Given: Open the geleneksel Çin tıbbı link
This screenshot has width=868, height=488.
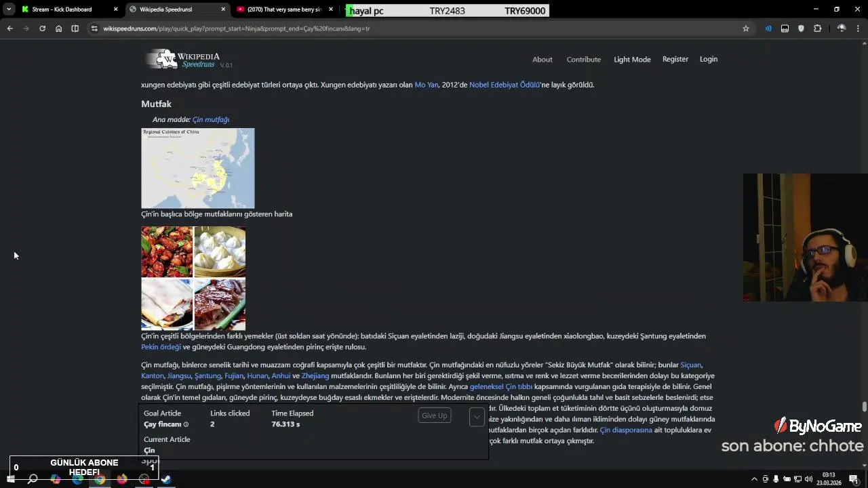Looking at the screenshot, I should tap(501, 386).
